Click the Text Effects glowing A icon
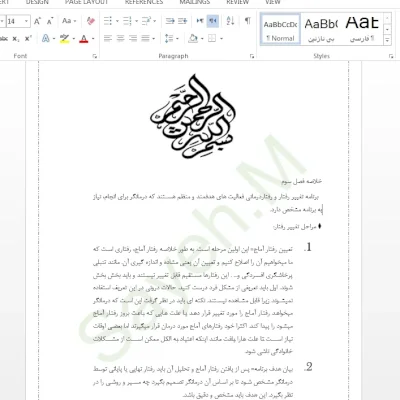The height and width of the screenshot is (400, 400). (x=46, y=38)
